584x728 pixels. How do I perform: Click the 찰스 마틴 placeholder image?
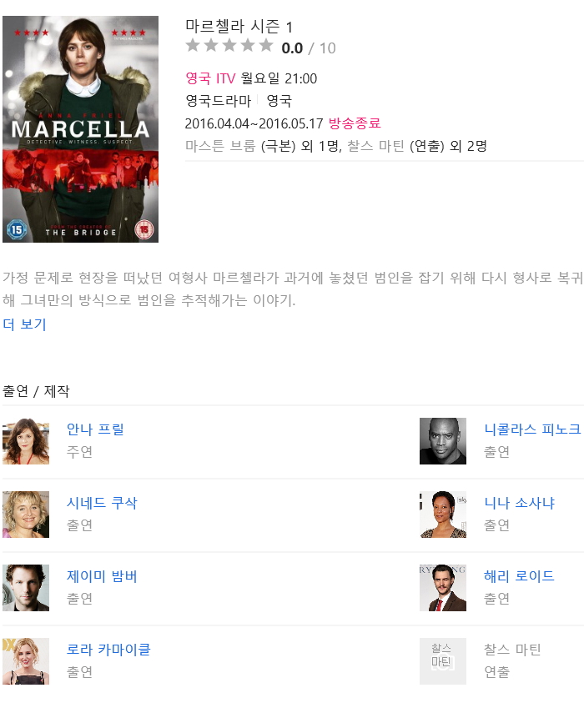(x=443, y=661)
